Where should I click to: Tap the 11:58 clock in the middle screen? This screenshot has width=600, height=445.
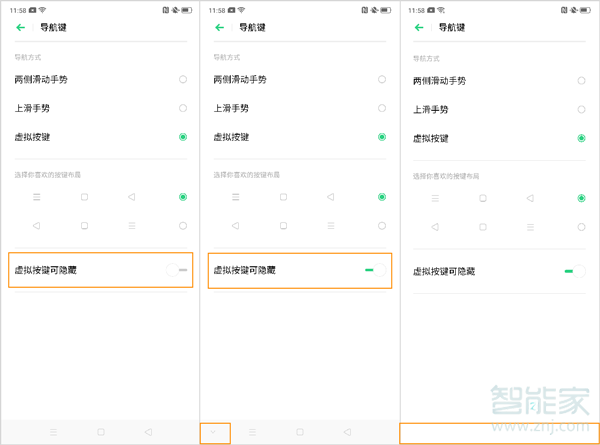coord(217,10)
